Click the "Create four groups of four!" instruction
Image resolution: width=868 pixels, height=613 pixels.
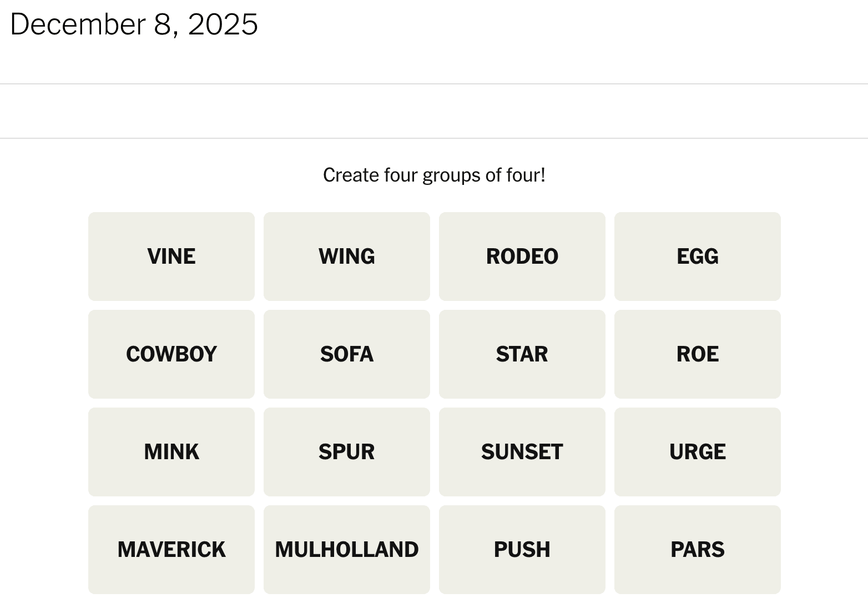434,175
